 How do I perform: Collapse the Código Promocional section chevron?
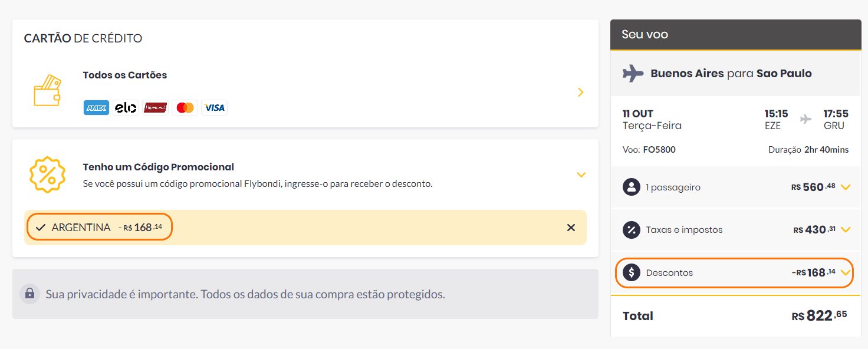coord(581,174)
